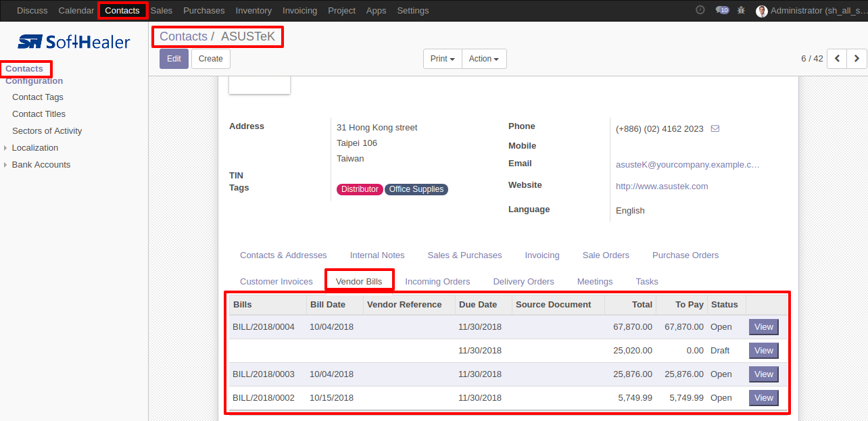Image resolution: width=868 pixels, height=421 pixels.
Task: Switch to Contacts & Addresses tab
Action: 283,255
